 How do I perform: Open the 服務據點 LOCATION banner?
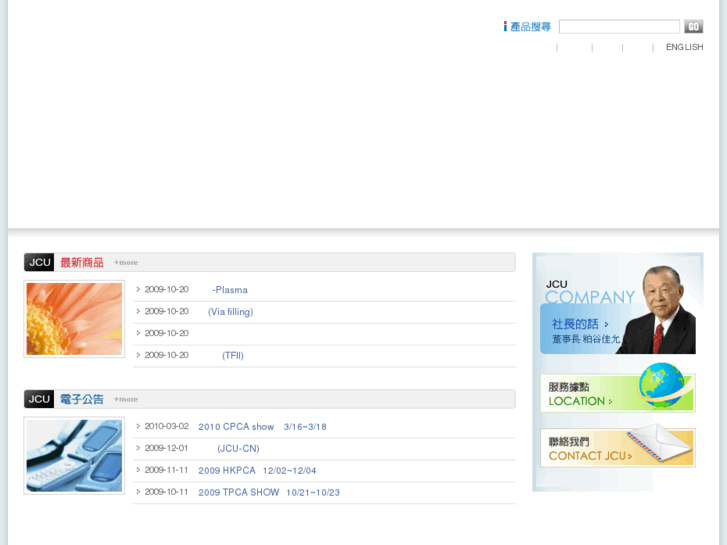tap(618, 392)
